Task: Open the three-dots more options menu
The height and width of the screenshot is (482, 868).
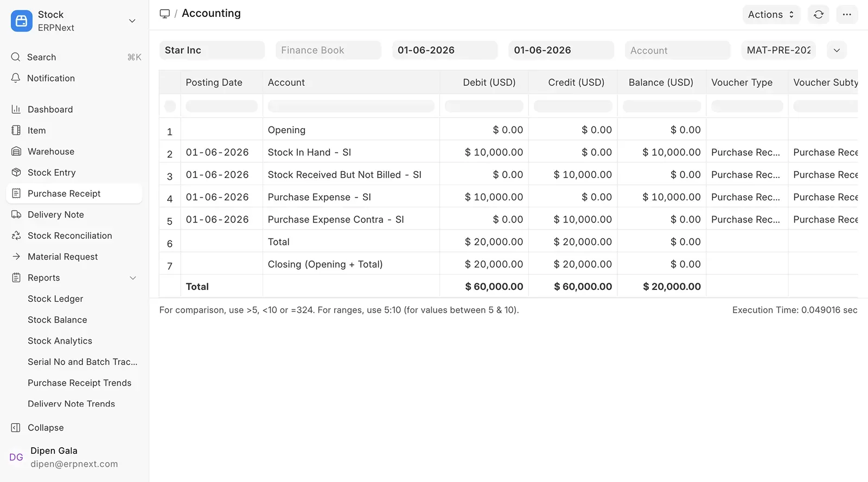Action: [846, 15]
